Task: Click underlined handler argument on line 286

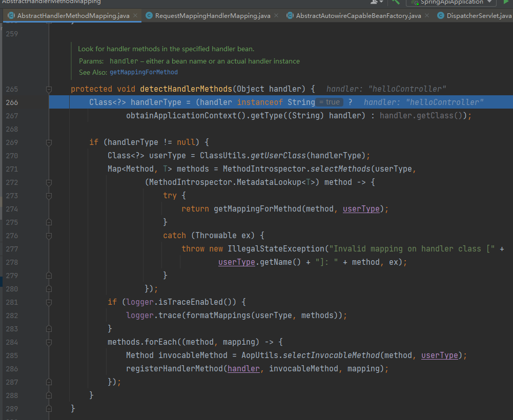Action: [244, 369]
